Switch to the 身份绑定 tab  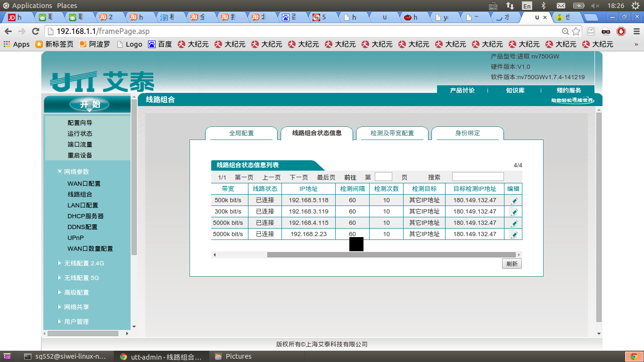[467, 133]
